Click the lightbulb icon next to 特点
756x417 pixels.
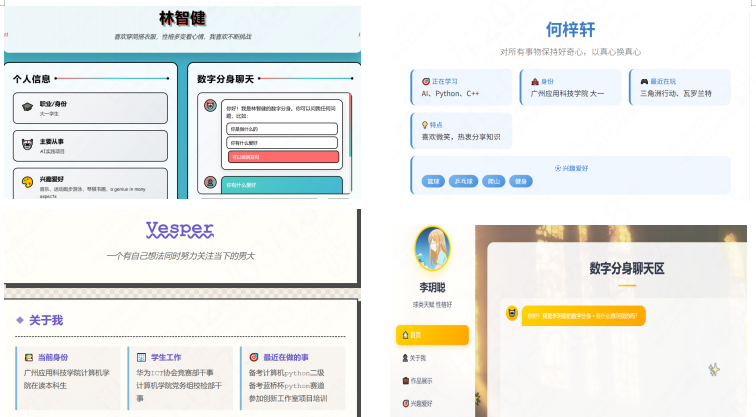coord(426,124)
